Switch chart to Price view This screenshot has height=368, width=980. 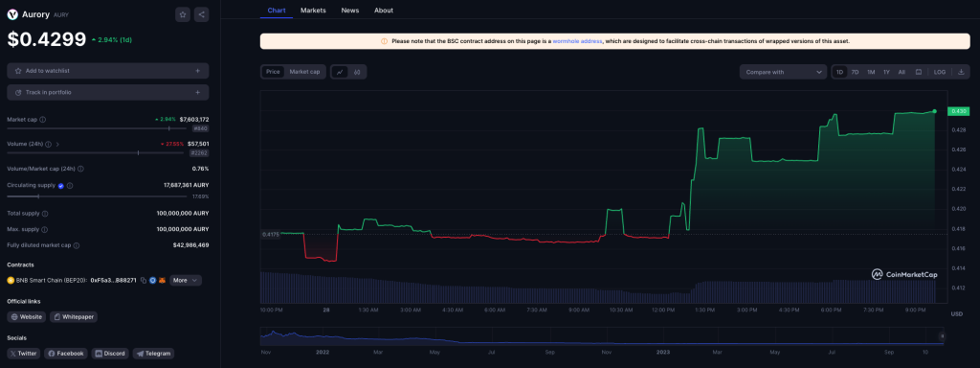point(273,72)
